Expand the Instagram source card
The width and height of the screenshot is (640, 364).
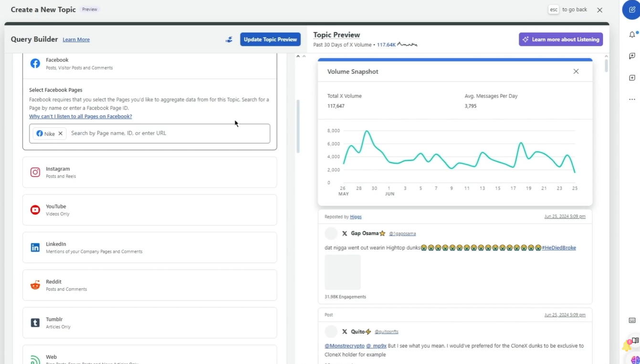coord(149,172)
